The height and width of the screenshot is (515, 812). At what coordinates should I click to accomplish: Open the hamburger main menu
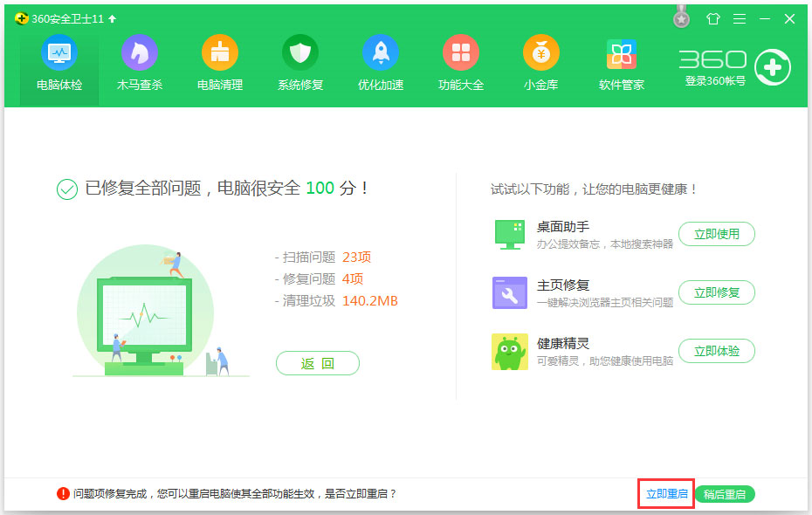point(738,17)
